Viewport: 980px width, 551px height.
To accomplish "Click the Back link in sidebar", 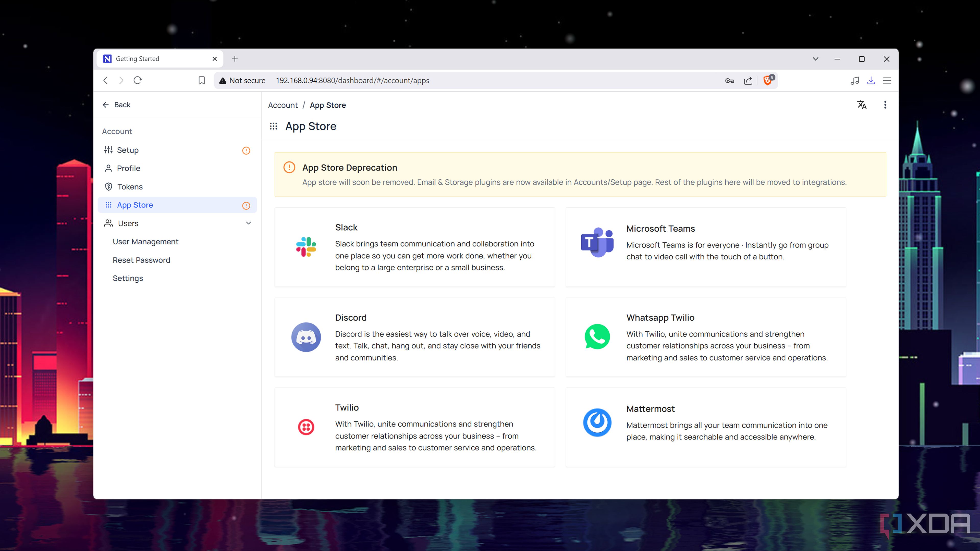I will pyautogui.click(x=116, y=105).
